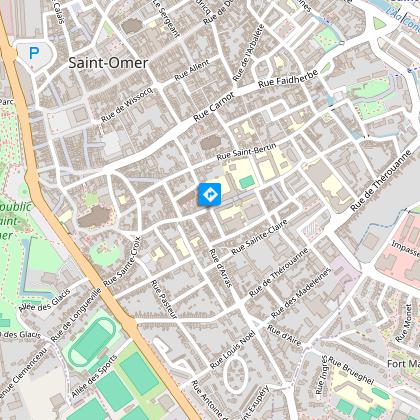
Task: Click the blue directions marker icon
Action: coord(210,194)
